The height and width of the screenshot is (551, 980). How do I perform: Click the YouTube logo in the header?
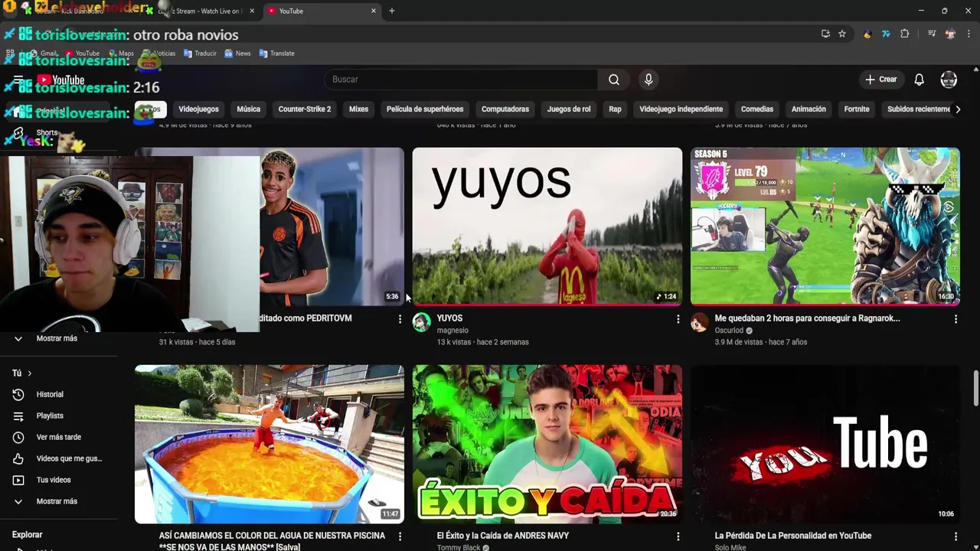(60, 80)
